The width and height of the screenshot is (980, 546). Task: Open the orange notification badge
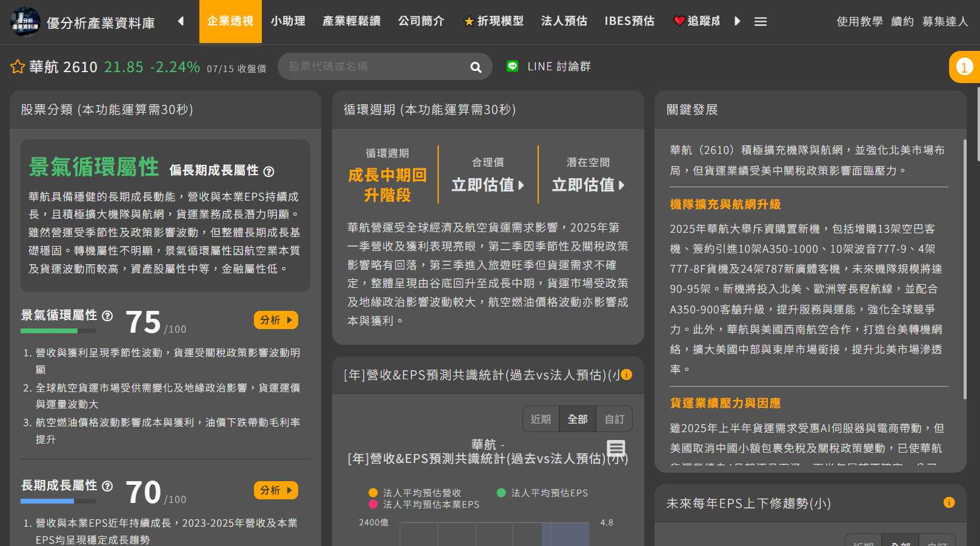coord(964,67)
